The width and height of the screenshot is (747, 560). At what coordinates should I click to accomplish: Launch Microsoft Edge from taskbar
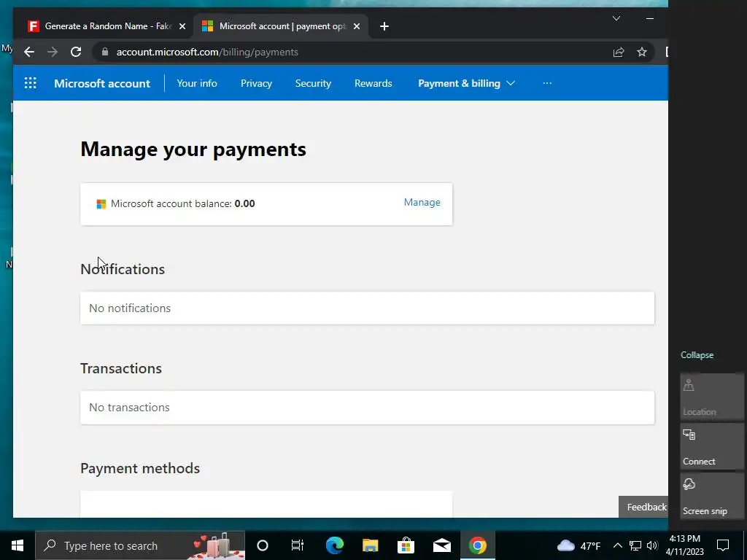[334, 545]
